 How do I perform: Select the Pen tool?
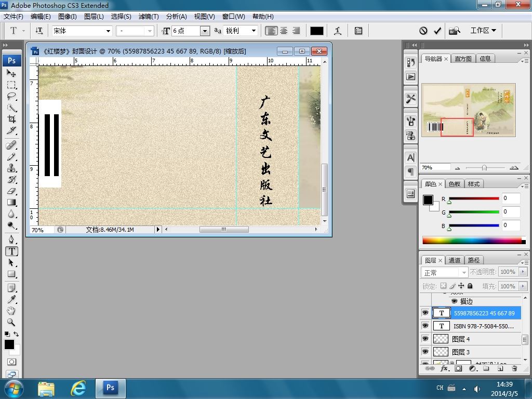point(11,240)
